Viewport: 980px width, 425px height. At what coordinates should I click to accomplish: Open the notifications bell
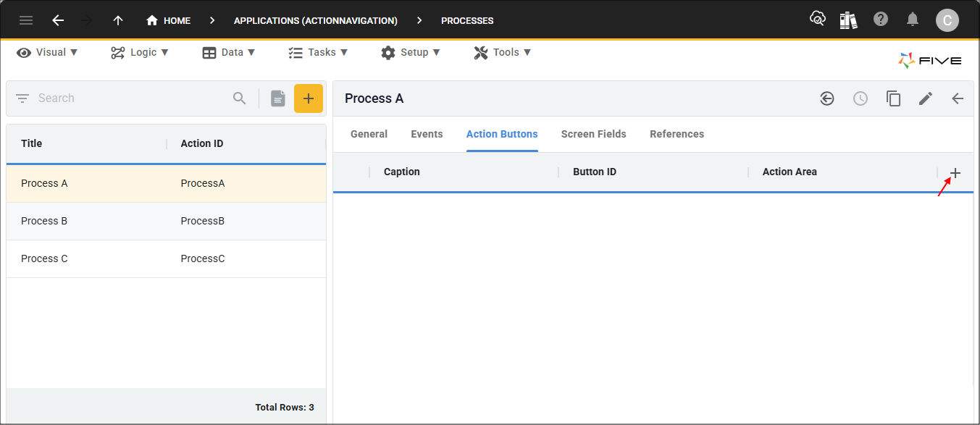click(913, 20)
